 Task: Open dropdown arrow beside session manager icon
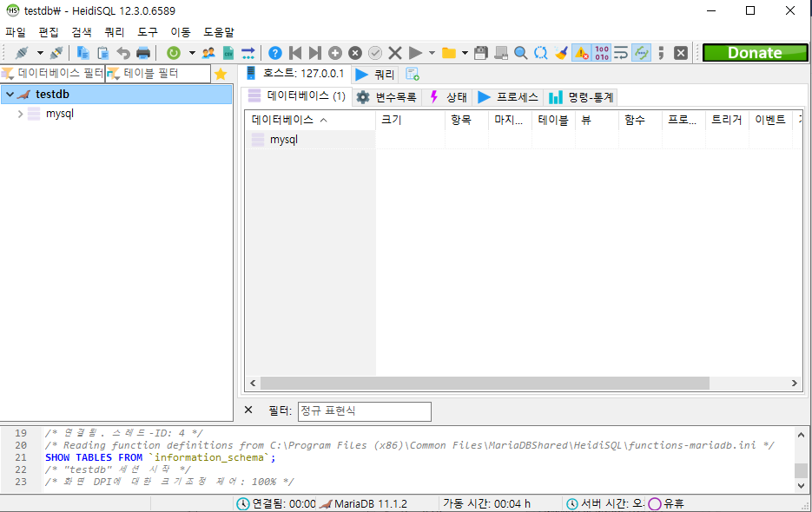tap(40, 53)
